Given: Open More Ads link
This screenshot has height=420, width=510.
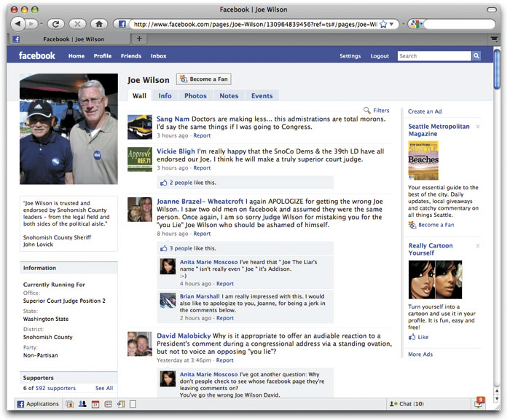Looking at the screenshot, I should (x=420, y=354).
